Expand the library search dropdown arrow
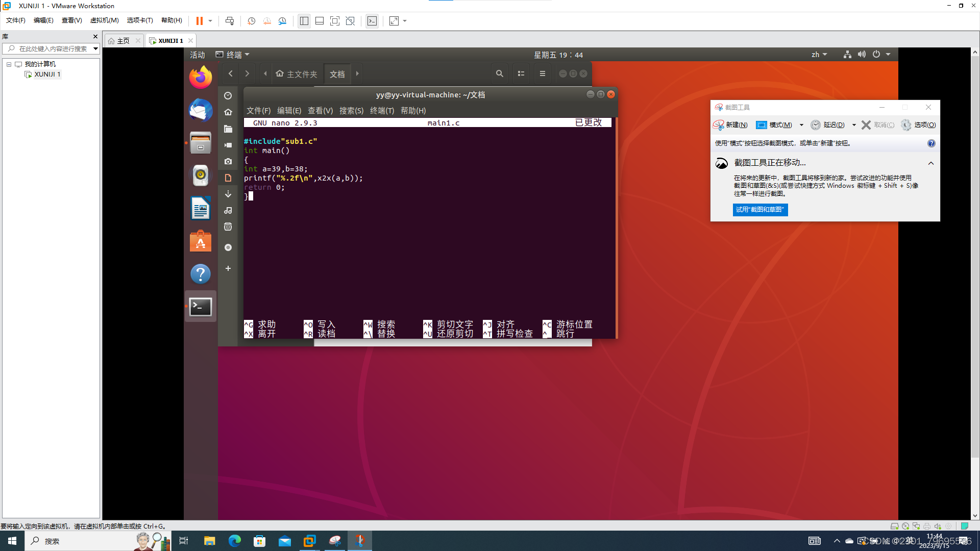Viewport: 980px width, 551px height. (x=95, y=48)
